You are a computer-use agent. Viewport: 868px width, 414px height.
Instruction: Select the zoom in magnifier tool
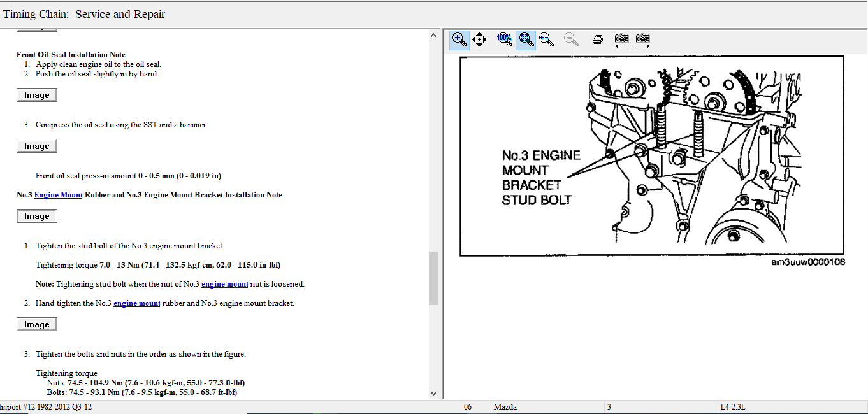click(x=459, y=39)
